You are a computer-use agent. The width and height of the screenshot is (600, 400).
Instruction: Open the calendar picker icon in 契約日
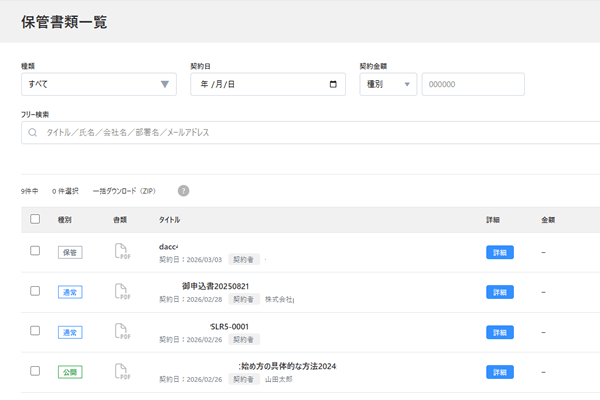[333, 84]
